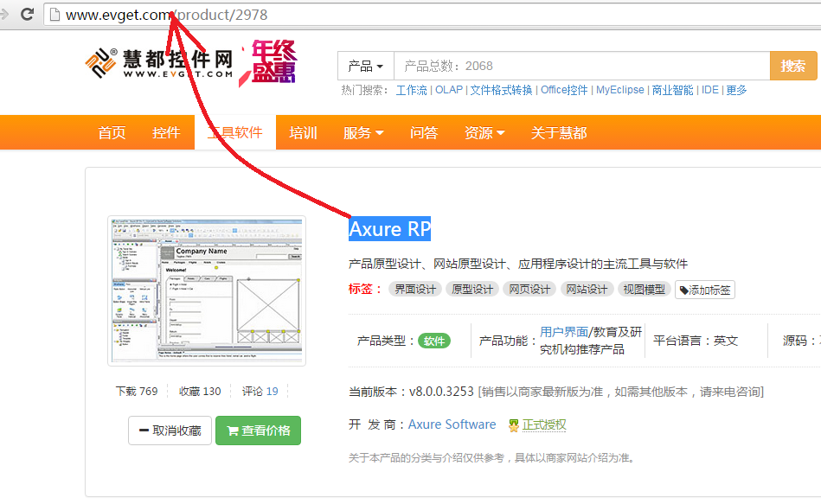
Task: Click the 取消收藏 button
Action: [170, 431]
